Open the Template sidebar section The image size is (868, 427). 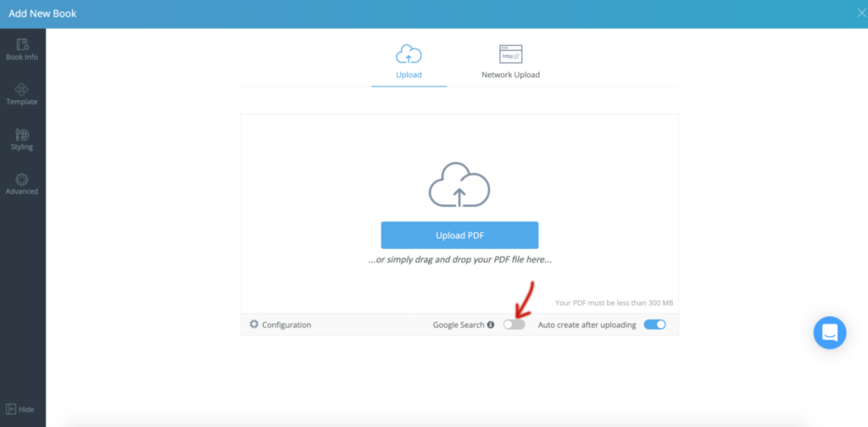[22, 95]
